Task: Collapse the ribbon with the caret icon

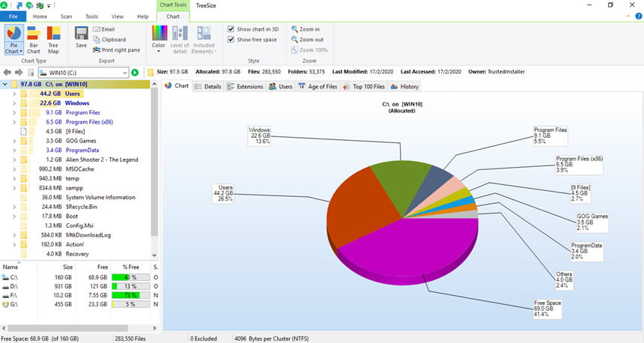Action: (628, 16)
